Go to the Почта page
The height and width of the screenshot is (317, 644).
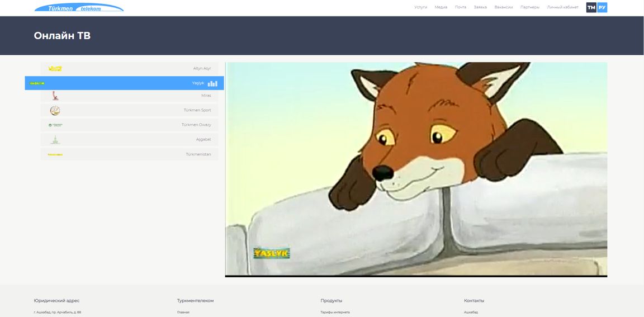[x=460, y=7]
